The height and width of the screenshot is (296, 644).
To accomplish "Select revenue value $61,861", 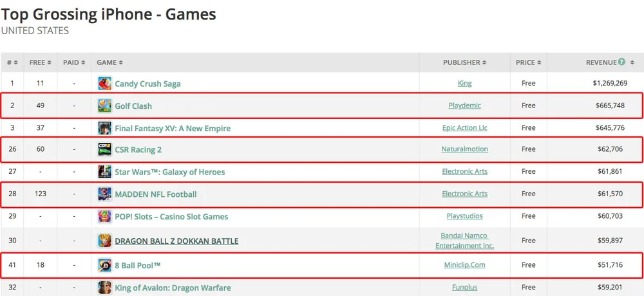I will [610, 171].
